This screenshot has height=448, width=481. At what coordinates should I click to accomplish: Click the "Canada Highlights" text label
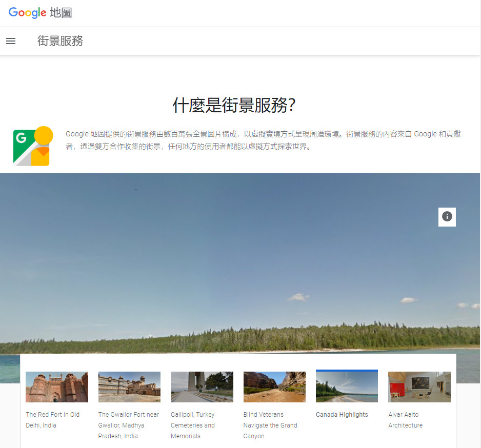pos(342,415)
